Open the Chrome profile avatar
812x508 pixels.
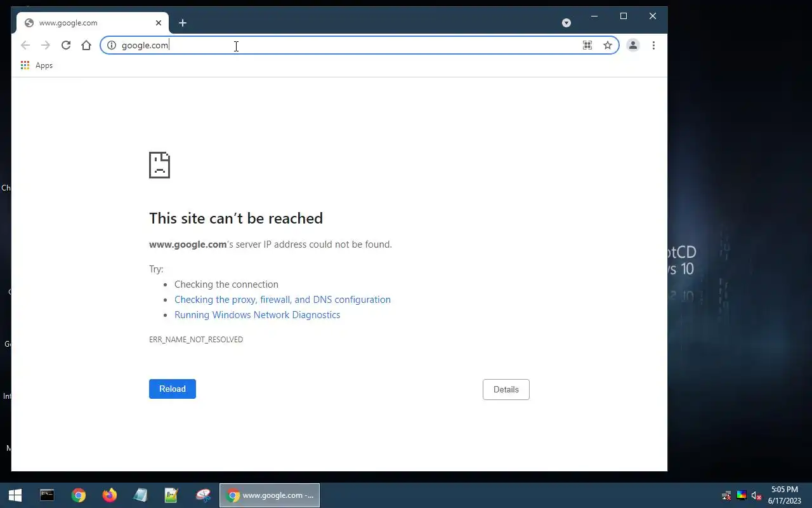(x=632, y=45)
